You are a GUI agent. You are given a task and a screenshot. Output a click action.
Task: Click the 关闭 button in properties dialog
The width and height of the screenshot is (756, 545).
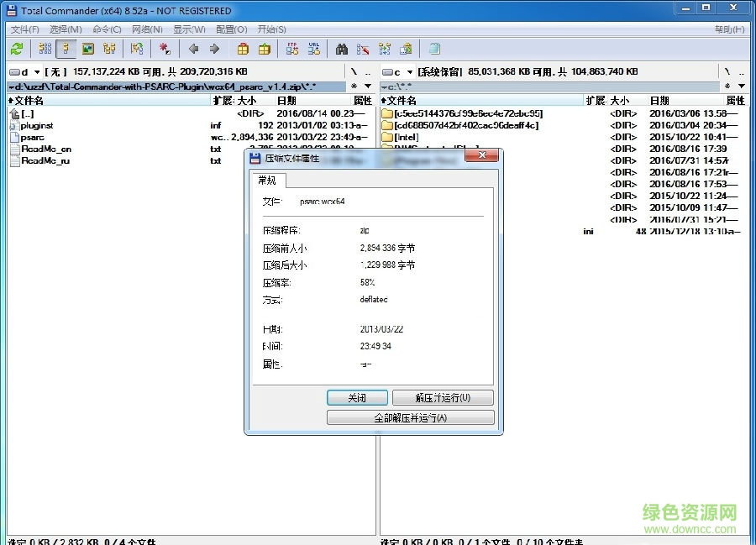357,397
